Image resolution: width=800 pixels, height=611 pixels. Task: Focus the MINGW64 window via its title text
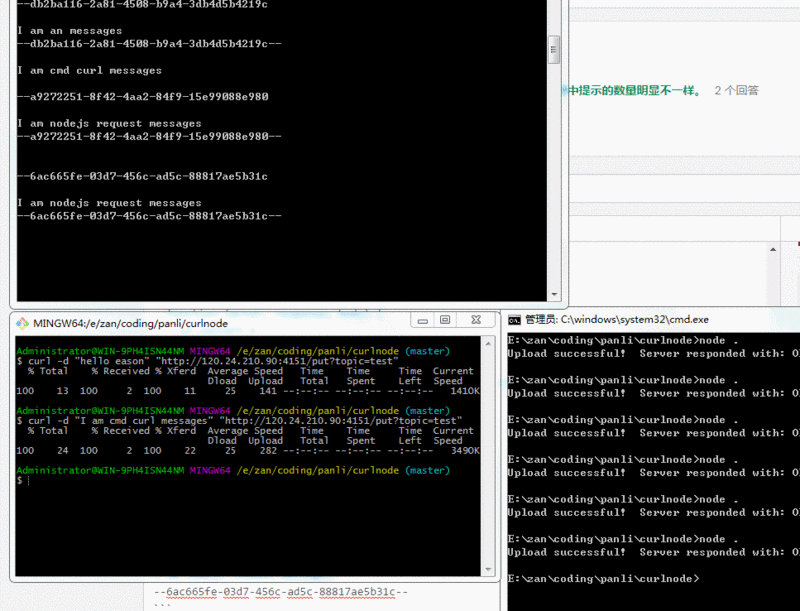click(130, 323)
